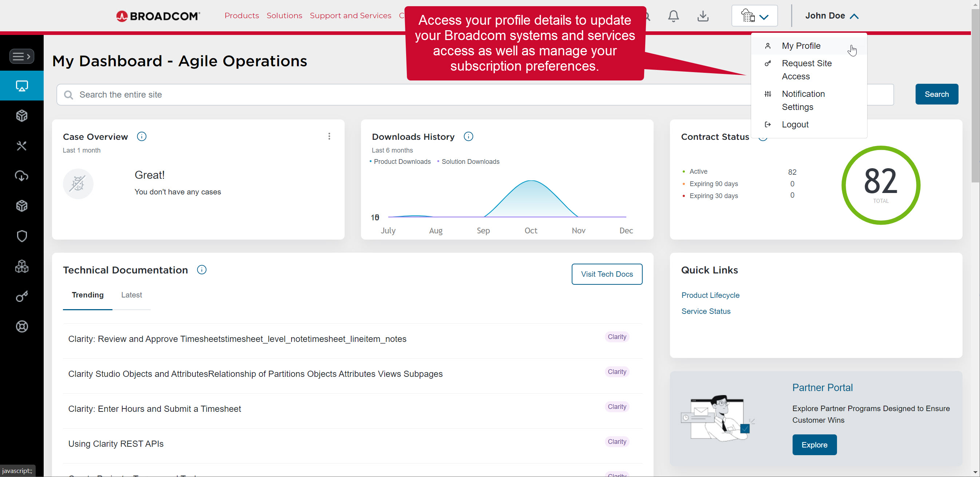980x477 pixels.
Task: Select My Profile from user menu
Action: [801, 46]
